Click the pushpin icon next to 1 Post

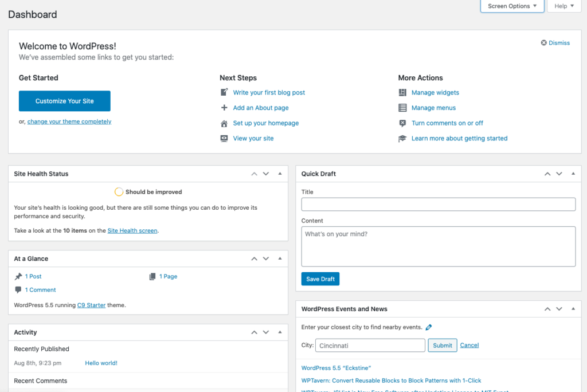18,276
